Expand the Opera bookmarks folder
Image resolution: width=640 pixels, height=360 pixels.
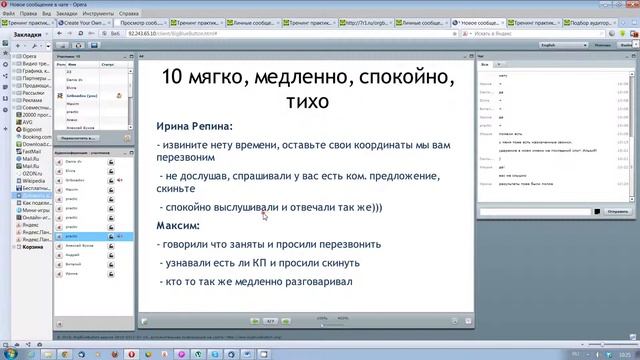pyautogui.click(x=14, y=56)
